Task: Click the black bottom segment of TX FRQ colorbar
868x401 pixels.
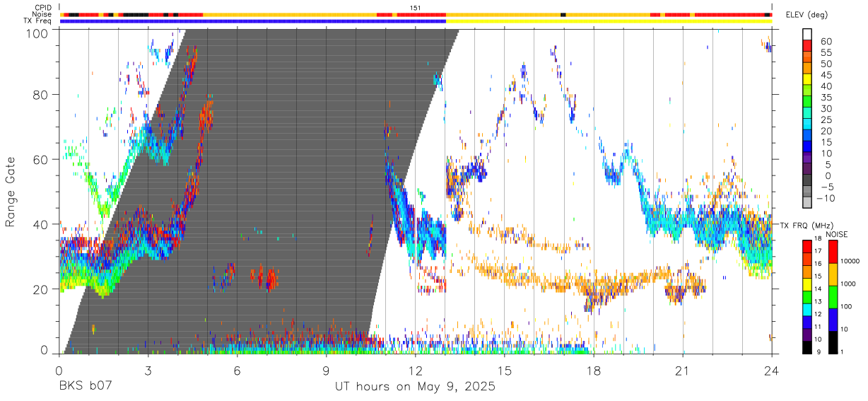Action: pyautogui.click(x=807, y=348)
